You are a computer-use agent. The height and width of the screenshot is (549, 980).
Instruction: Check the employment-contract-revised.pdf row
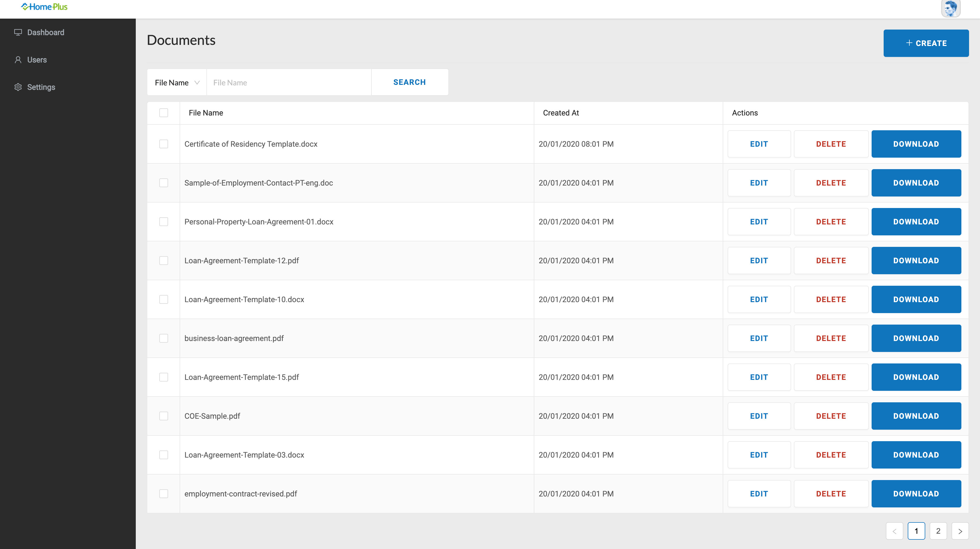[164, 493]
